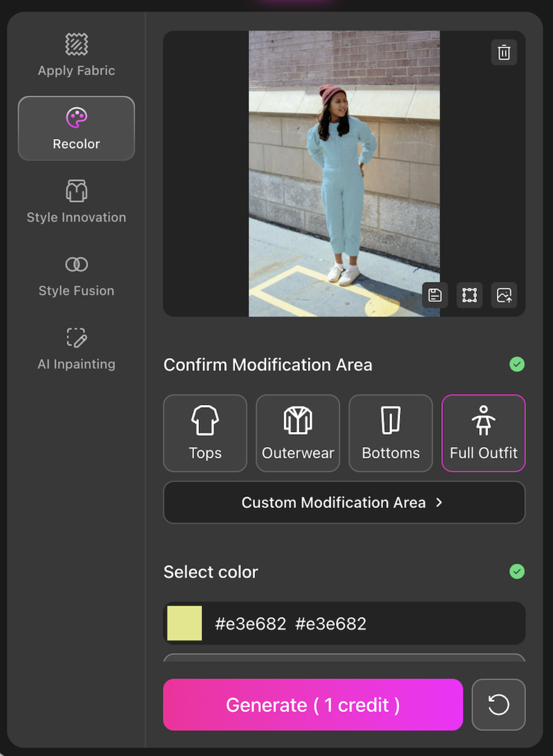Choose the Outerwear modification area

coord(297,433)
